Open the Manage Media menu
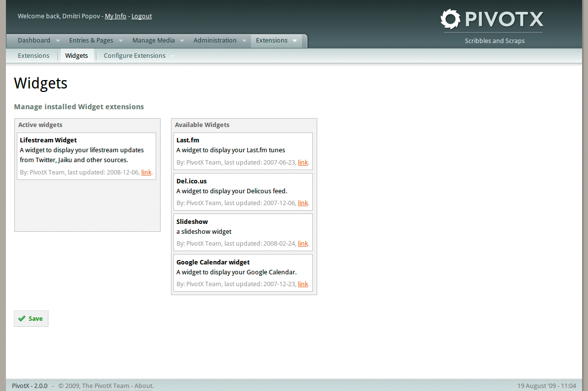This screenshot has width=588, height=391. click(x=154, y=40)
